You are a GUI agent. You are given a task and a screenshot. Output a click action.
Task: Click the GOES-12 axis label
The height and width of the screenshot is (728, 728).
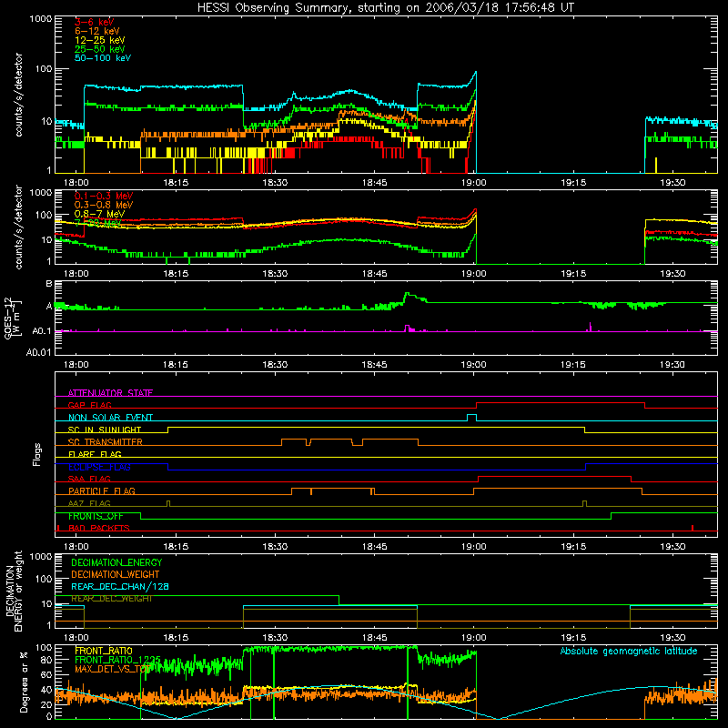[12, 318]
